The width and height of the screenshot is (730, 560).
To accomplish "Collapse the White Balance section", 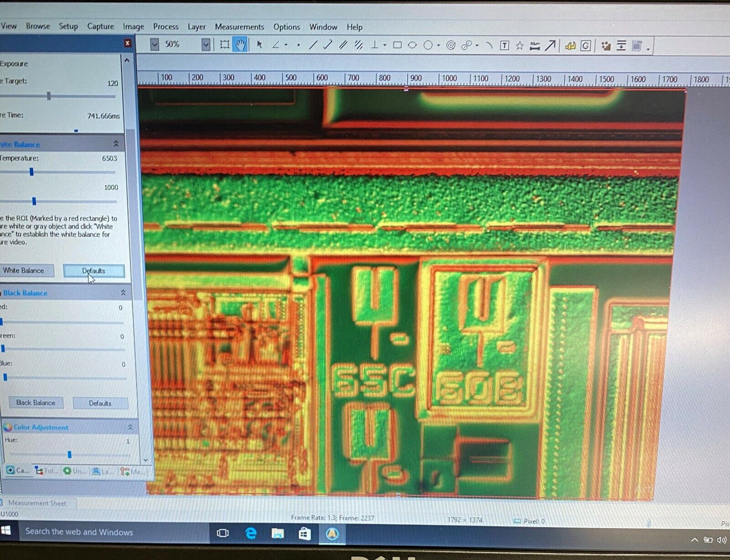I will pos(116,144).
